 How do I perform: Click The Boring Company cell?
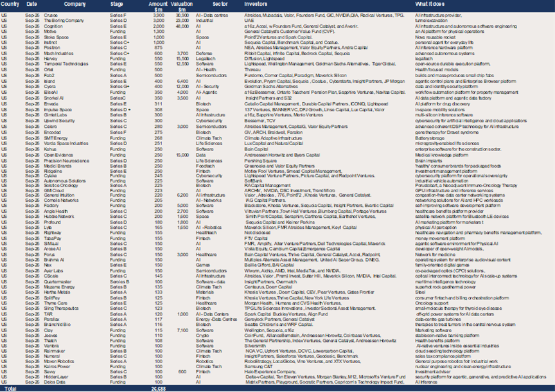64,21
